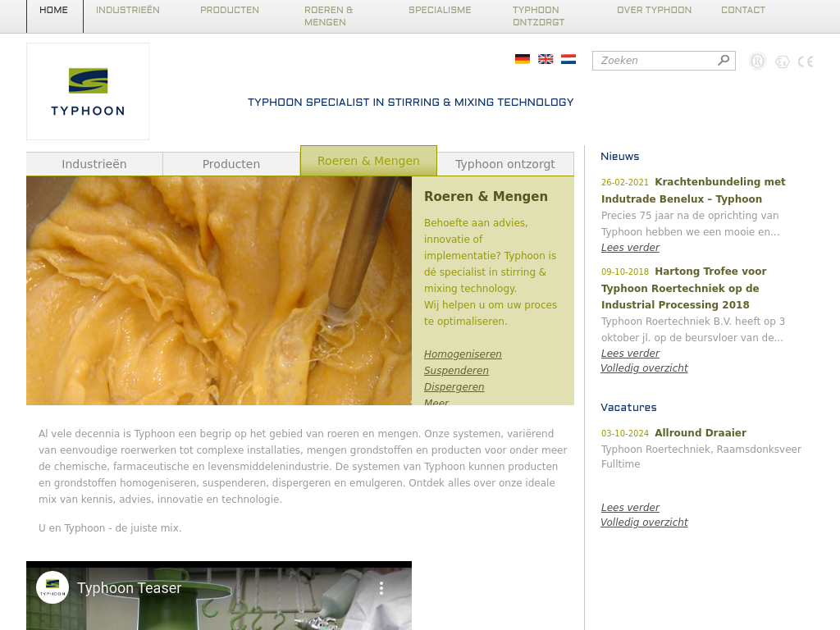Click the ATEX Ex certification icon
The height and width of the screenshot is (630, 840).
pos(783,62)
